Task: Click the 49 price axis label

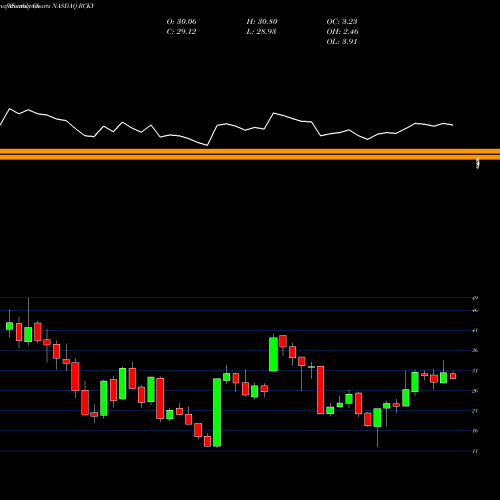Action: [475, 298]
